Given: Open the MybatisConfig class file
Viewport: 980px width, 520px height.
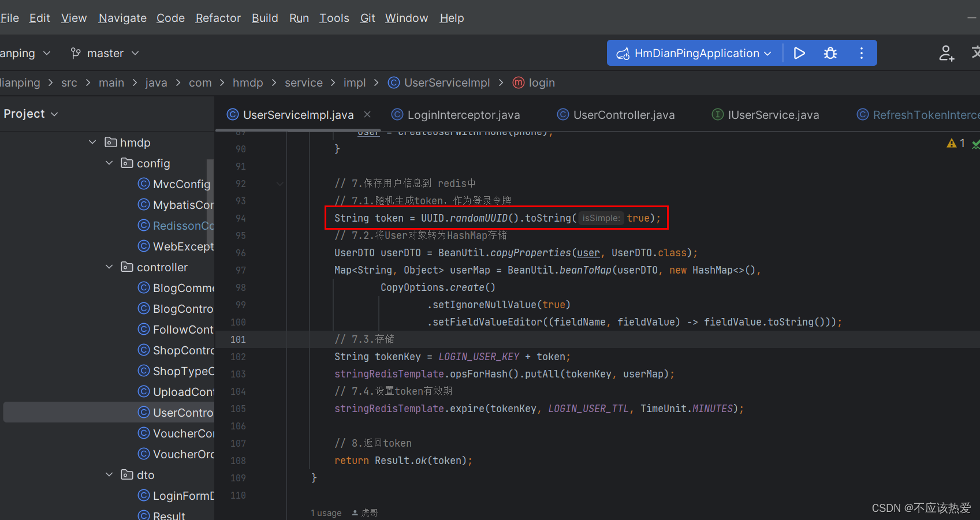Looking at the screenshot, I should click(176, 205).
